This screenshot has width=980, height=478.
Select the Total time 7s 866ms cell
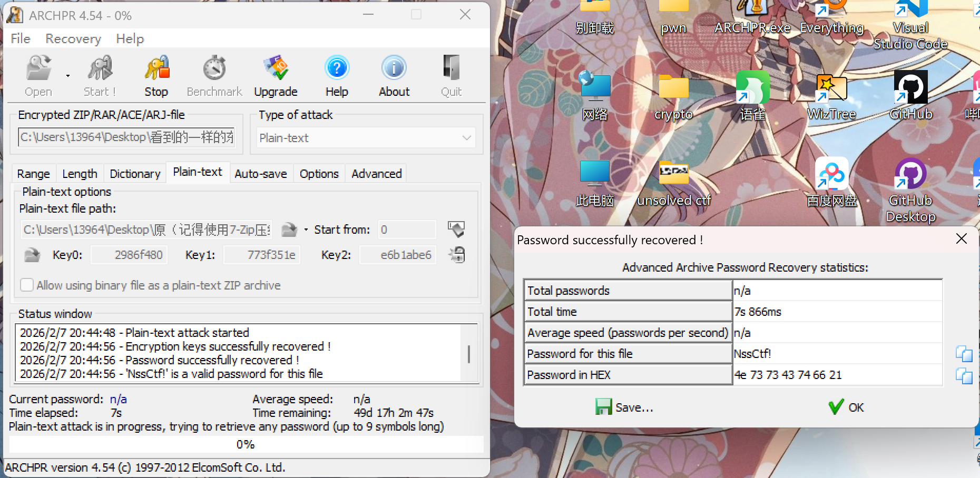(837, 312)
